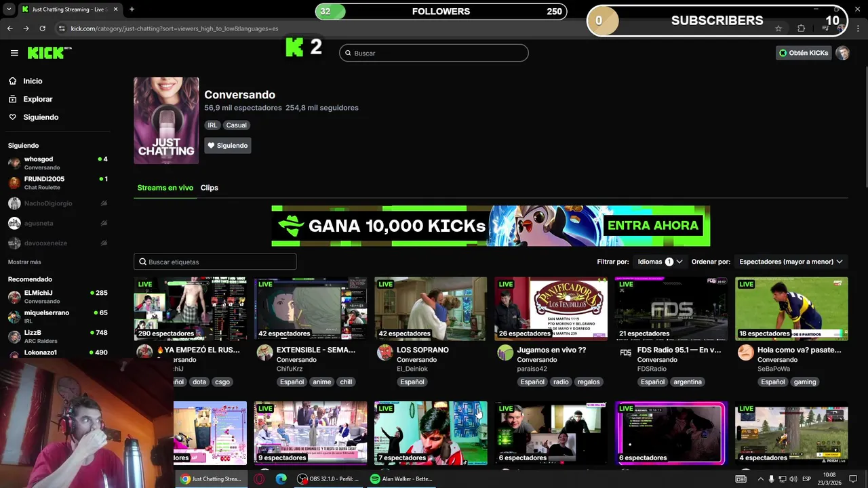
Task: Open the Espectadores sort dropdown
Action: [791, 262]
